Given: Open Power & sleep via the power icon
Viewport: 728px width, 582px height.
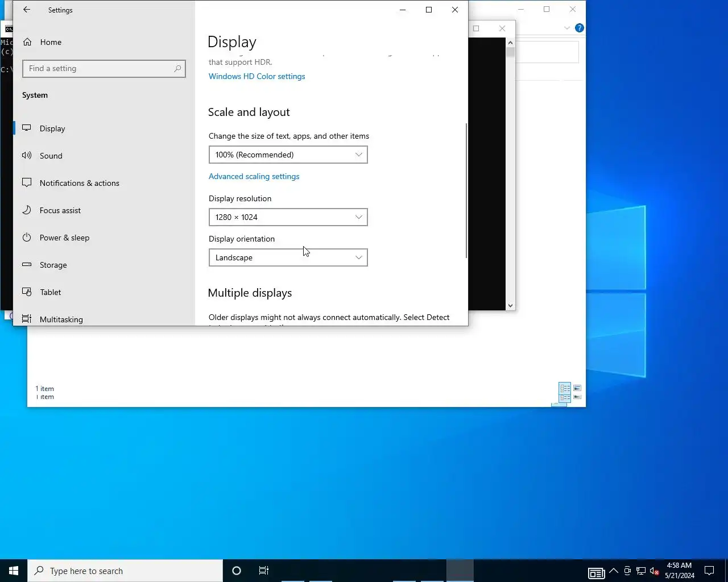Looking at the screenshot, I should point(27,237).
